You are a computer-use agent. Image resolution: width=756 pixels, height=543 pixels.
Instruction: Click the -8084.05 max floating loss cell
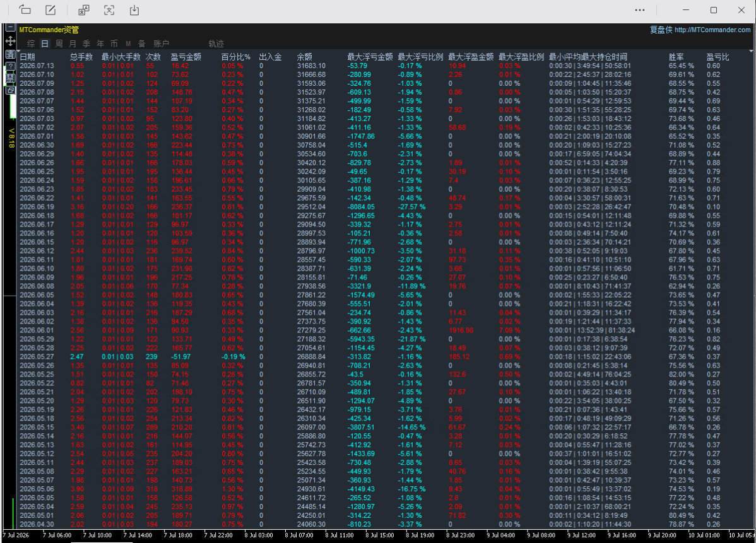(361, 207)
